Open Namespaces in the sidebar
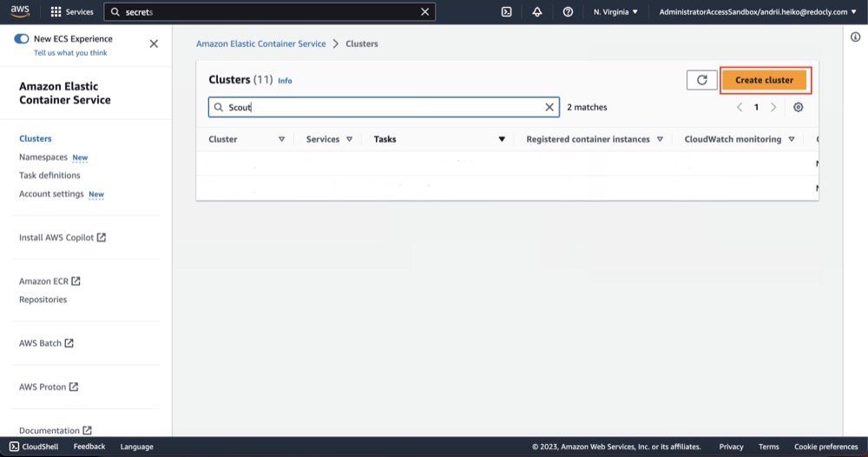The image size is (868, 457). 43,156
